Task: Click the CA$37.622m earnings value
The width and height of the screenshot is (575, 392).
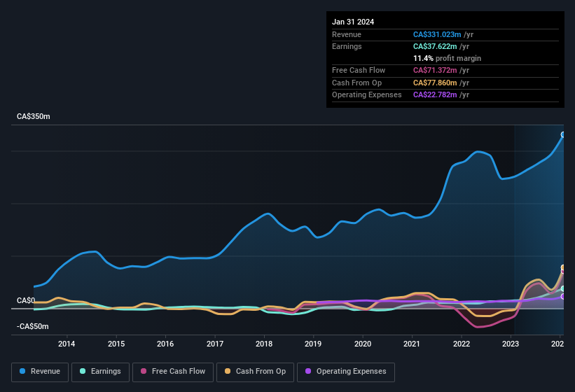Action: (434, 46)
